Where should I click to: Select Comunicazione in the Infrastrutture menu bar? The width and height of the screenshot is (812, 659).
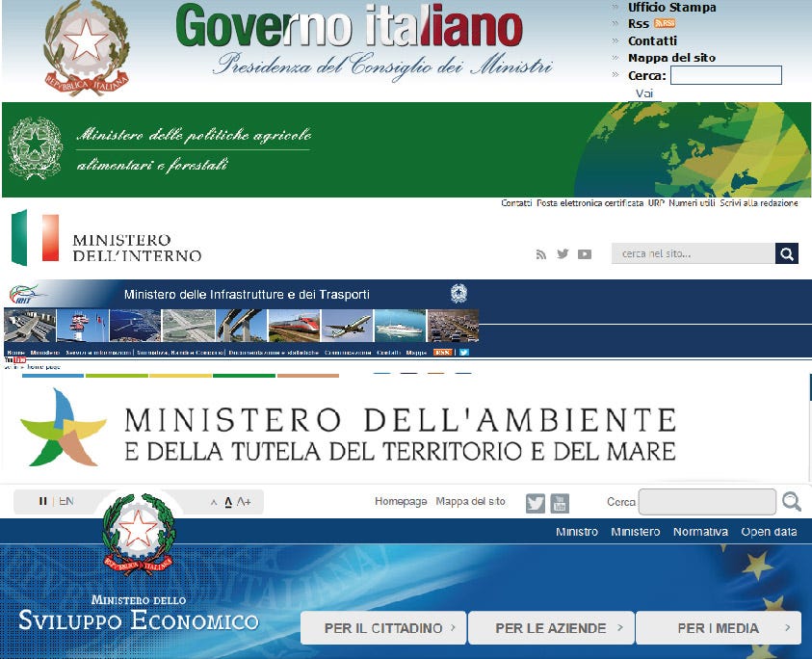point(348,353)
